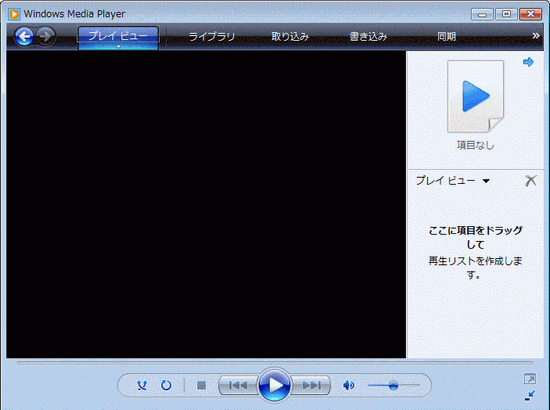Go to the 同期 tab
This screenshot has height=410, width=550.
click(x=447, y=36)
